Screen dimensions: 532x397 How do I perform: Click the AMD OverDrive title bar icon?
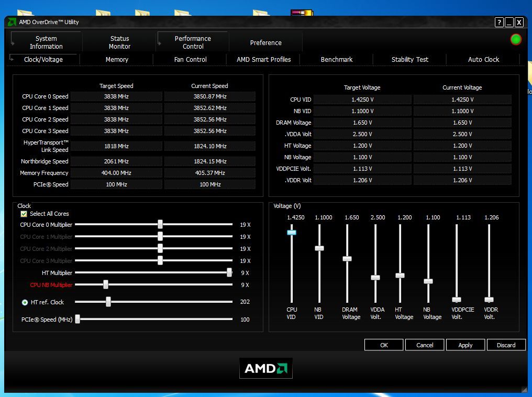[12, 22]
